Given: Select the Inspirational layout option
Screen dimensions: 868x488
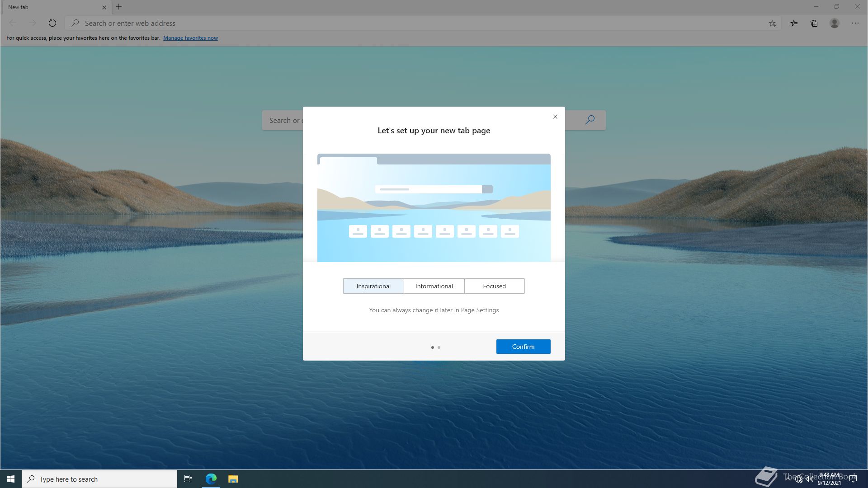Looking at the screenshot, I should (373, 286).
